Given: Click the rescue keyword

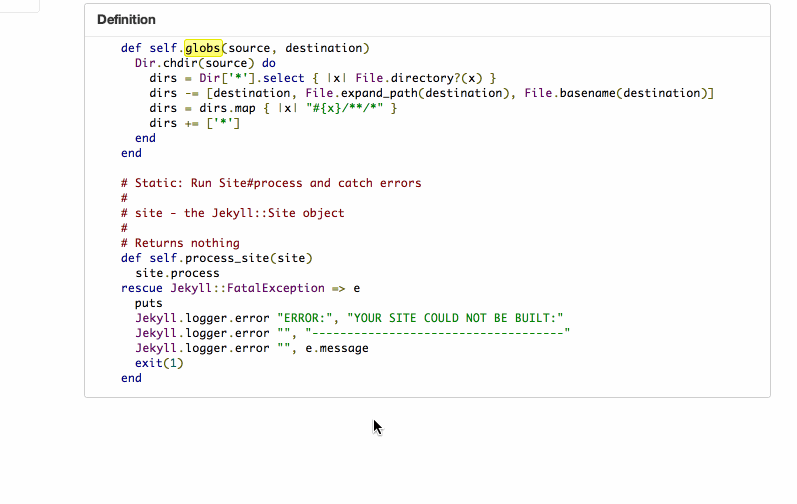Looking at the screenshot, I should 141,288.
